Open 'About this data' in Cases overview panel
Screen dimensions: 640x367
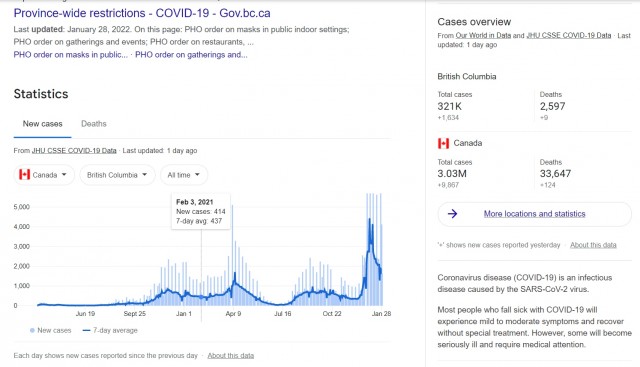click(593, 245)
